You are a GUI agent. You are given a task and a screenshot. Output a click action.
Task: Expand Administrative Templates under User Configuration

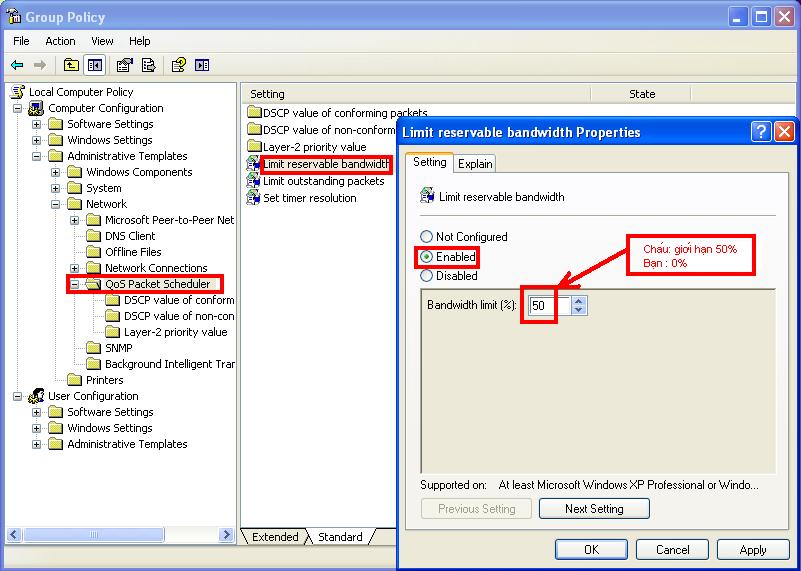click(36, 444)
